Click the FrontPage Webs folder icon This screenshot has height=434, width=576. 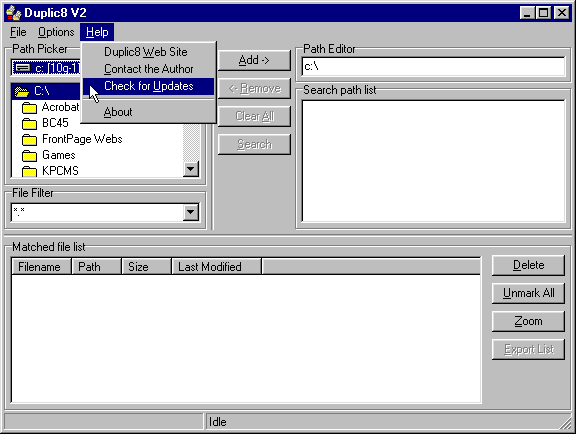[x=29, y=140]
